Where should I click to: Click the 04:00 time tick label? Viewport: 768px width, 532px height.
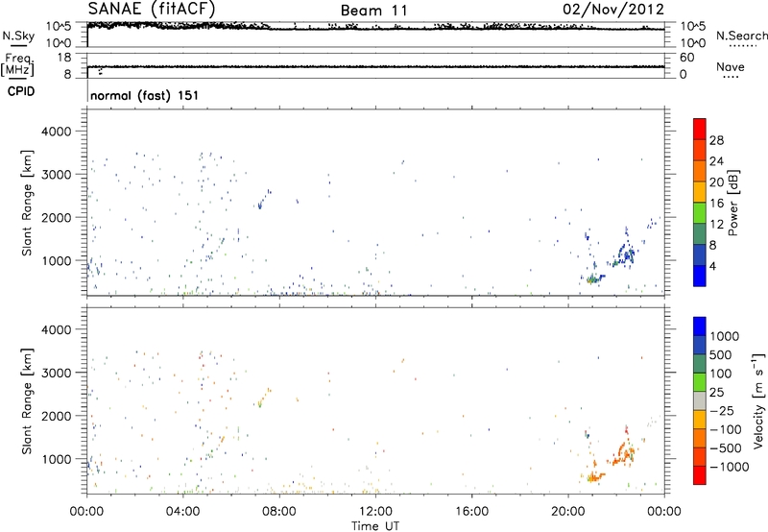click(182, 512)
